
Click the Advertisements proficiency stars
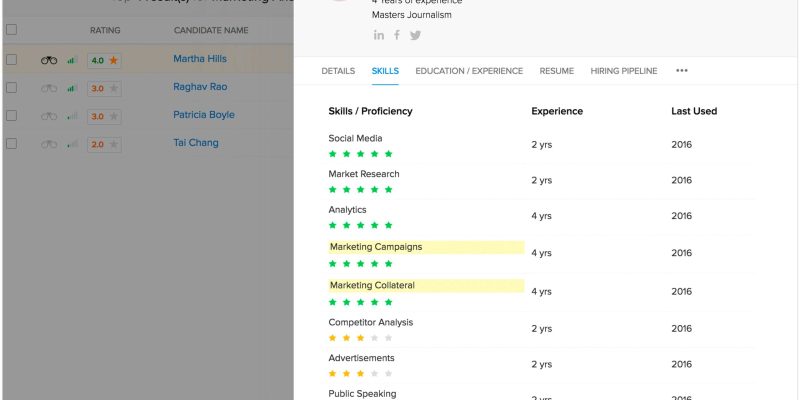coord(361,373)
